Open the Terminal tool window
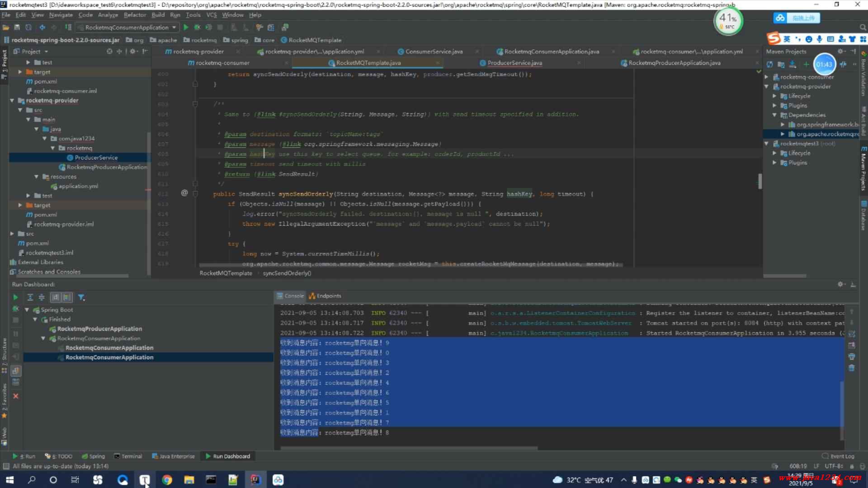 pyautogui.click(x=128, y=456)
